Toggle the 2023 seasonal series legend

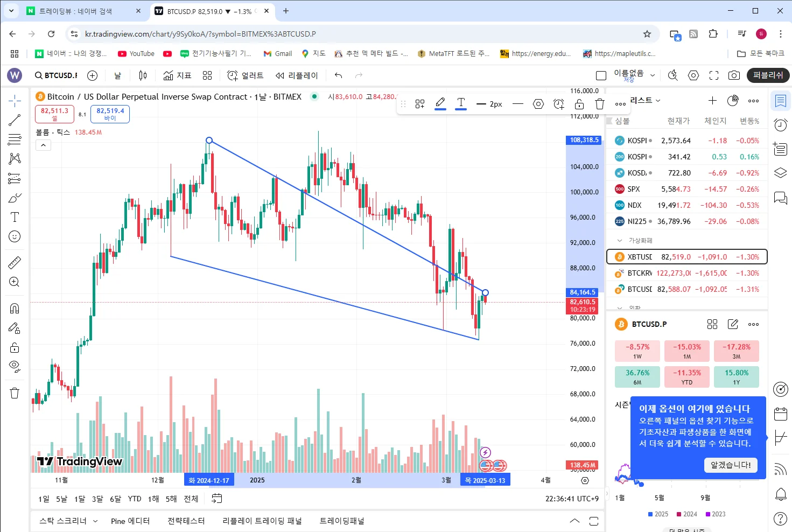tap(716, 514)
